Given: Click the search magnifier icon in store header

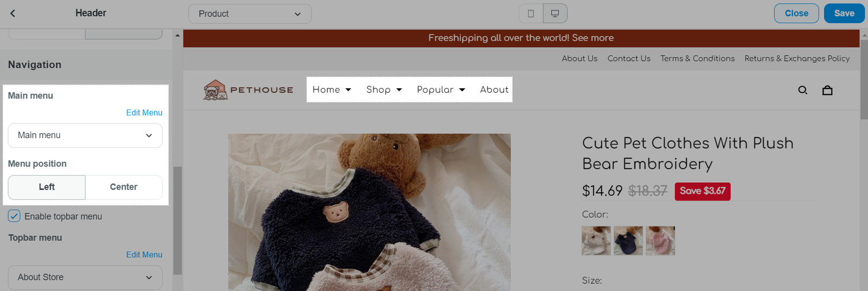Looking at the screenshot, I should click(x=802, y=90).
